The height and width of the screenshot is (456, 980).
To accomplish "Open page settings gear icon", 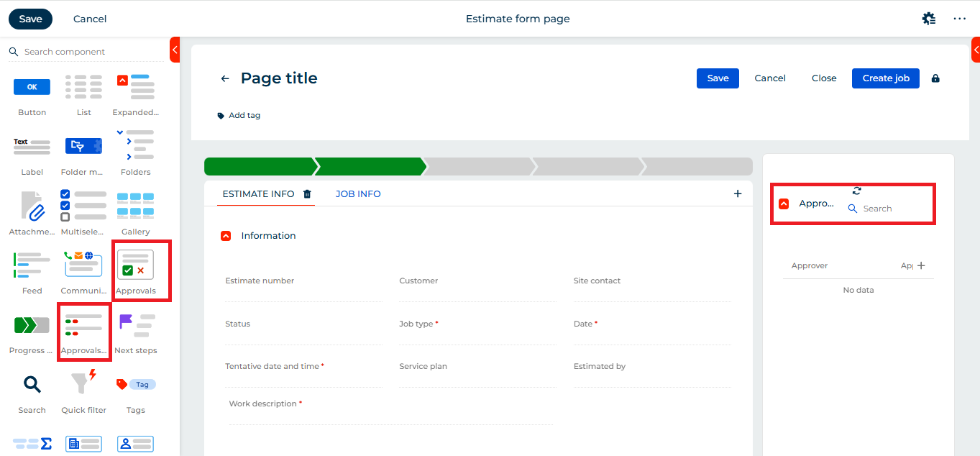I will 929,19.
